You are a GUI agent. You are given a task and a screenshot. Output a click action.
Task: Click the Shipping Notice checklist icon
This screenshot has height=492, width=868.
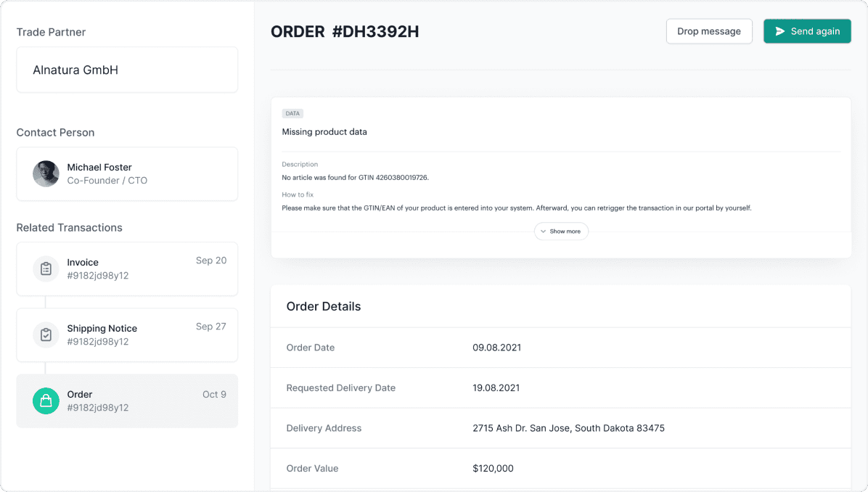46,335
